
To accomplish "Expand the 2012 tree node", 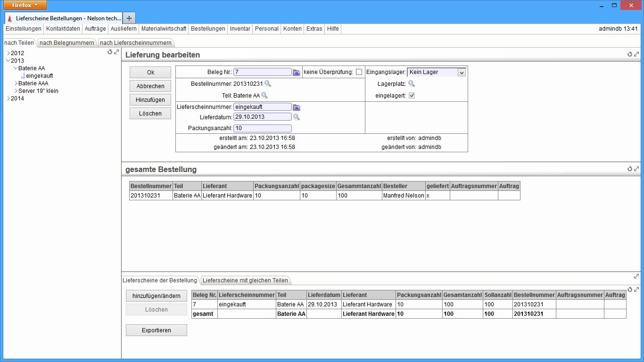I will coord(8,53).
